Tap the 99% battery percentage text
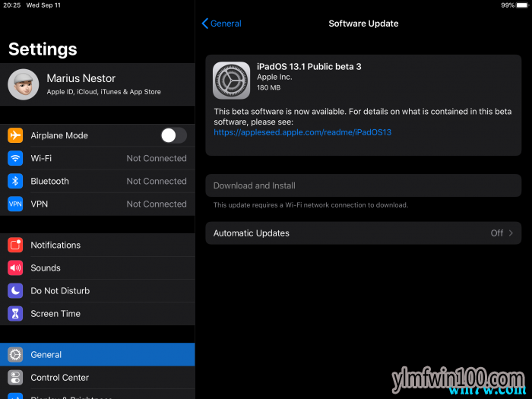Viewport: 532px width, 399px height. click(508, 5)
